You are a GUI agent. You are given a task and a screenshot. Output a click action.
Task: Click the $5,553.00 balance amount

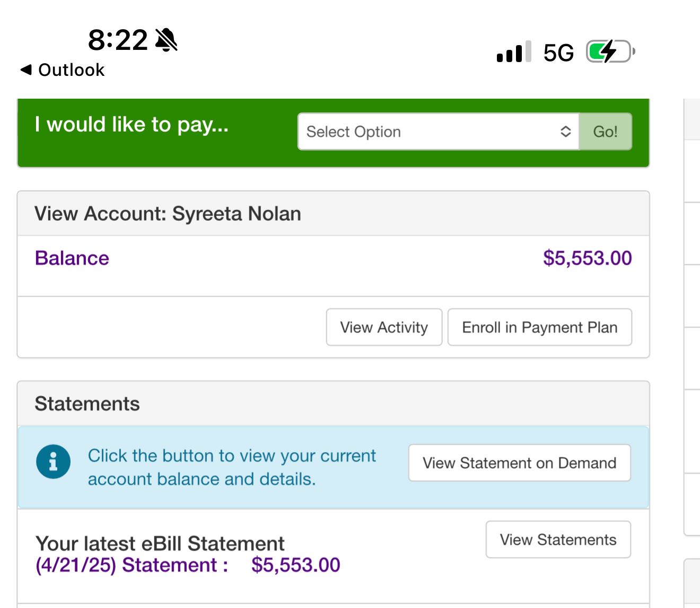coord(587,258)
